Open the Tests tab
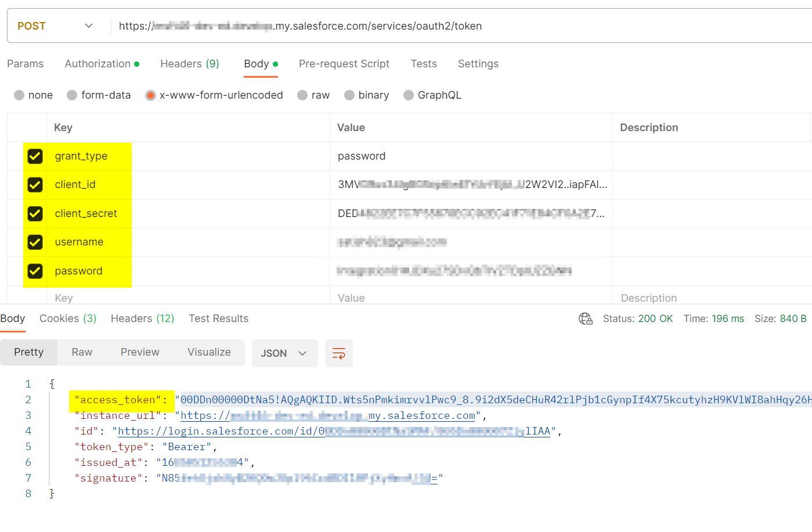The width and height of the screenshot is (812, 532). coord(424,64)
